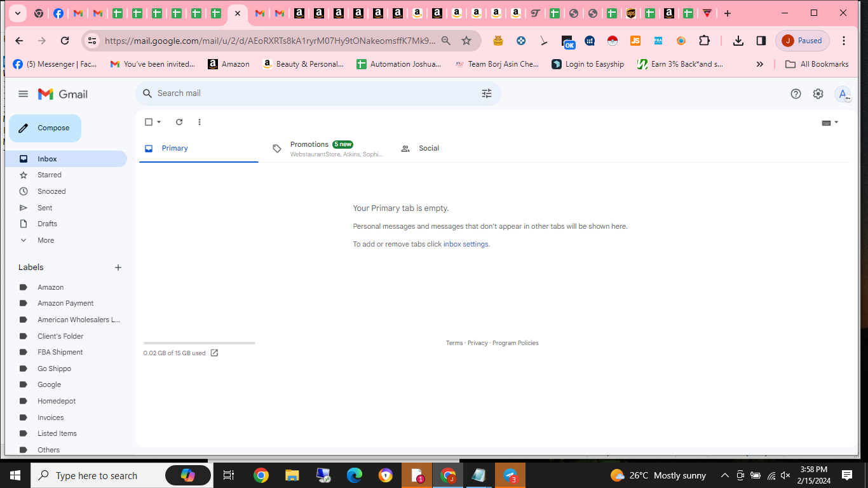Open the Amazon Payment label
868x488 pixels.
coord(66,303)
